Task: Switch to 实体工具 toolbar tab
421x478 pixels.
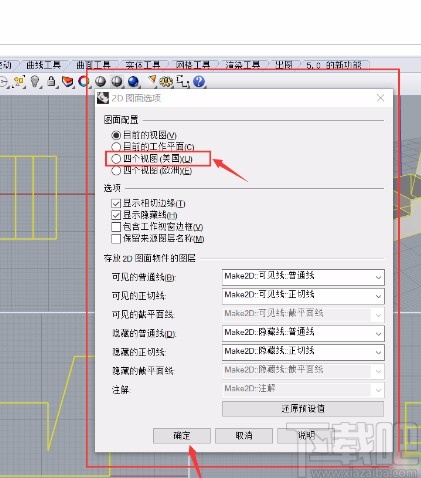Action: pos(143,65)
